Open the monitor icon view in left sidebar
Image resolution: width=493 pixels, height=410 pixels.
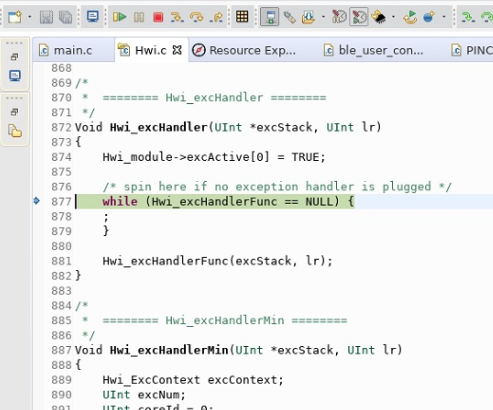pyautogui.click(x=15, y=76)
